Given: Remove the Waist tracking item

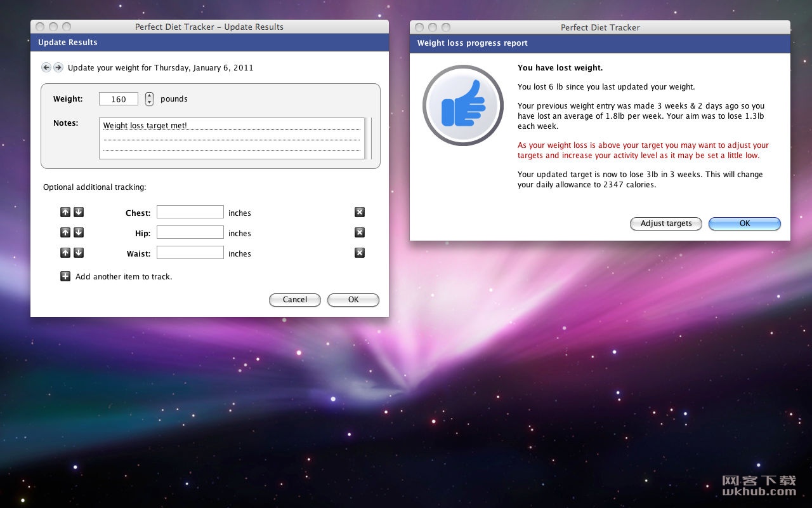Looking at the screenshot, I should [x=360, y=253].
